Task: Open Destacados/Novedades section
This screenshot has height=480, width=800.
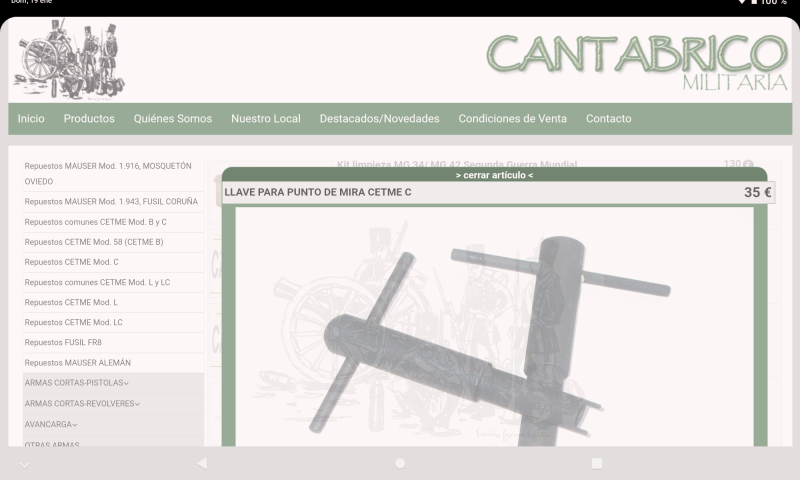Action: coord(379,119)
